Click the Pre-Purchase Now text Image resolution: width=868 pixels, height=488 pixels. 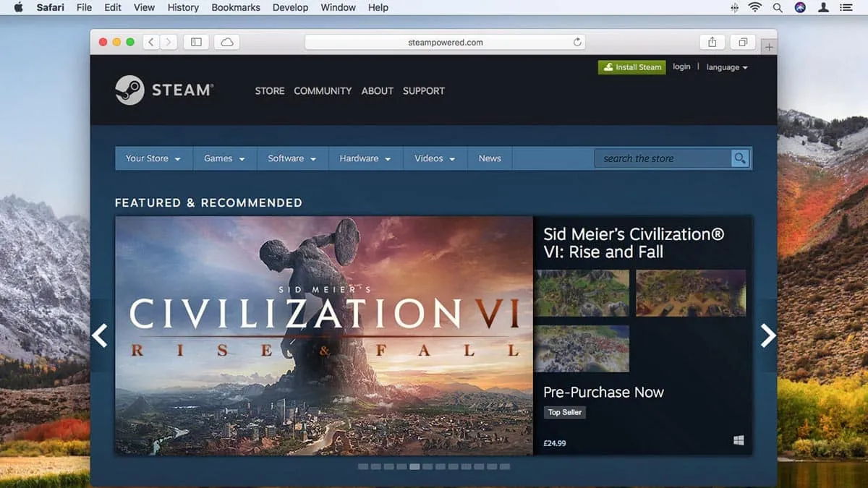(603, 393)
